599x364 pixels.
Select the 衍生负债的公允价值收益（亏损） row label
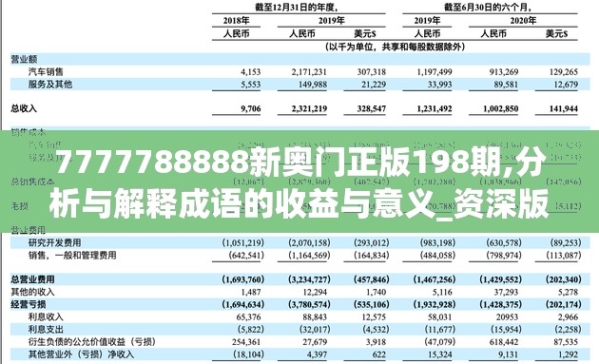tap(92, 341)
